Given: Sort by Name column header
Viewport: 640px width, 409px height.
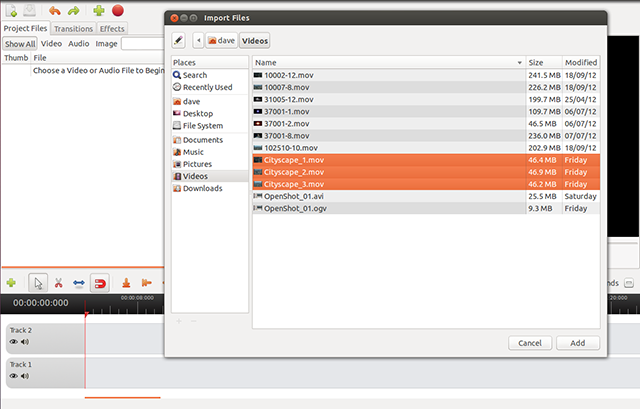Looking at the screenshot, I should (389, 62).
